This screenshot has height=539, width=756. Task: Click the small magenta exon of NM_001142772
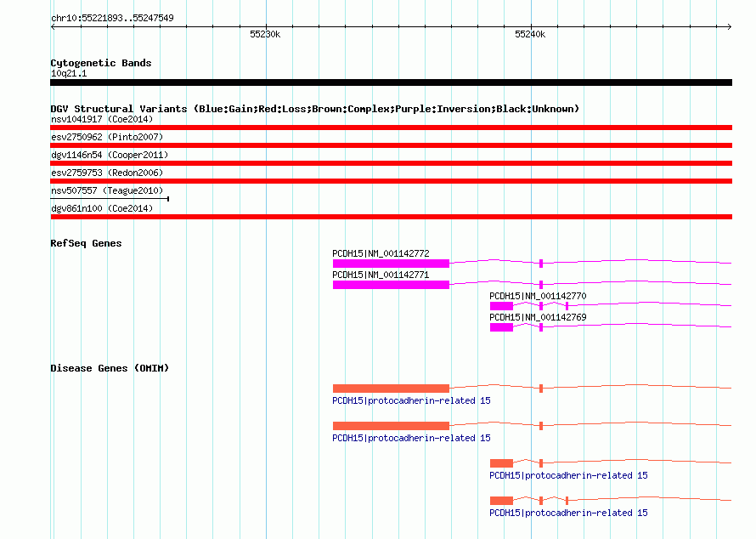click(541, 264)
